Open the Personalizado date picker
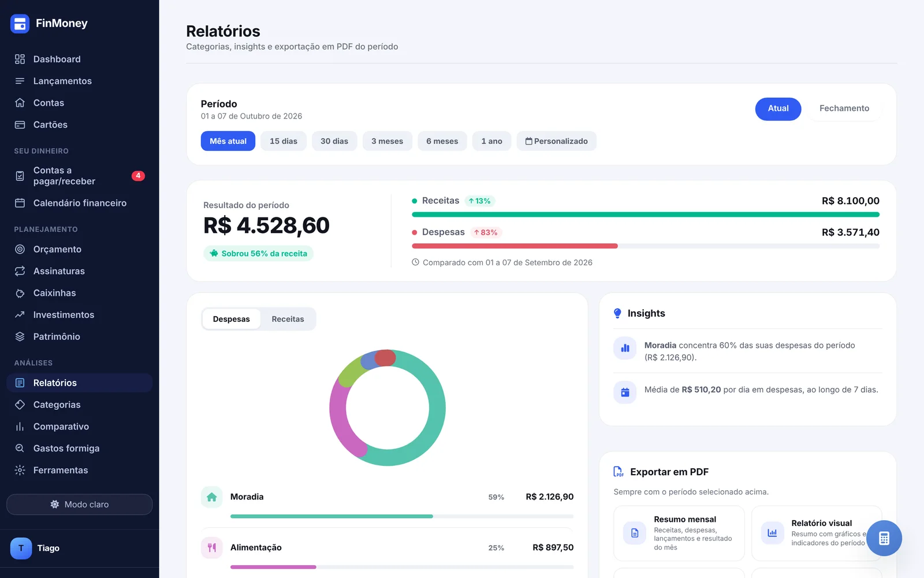 (x=557, y=141)
